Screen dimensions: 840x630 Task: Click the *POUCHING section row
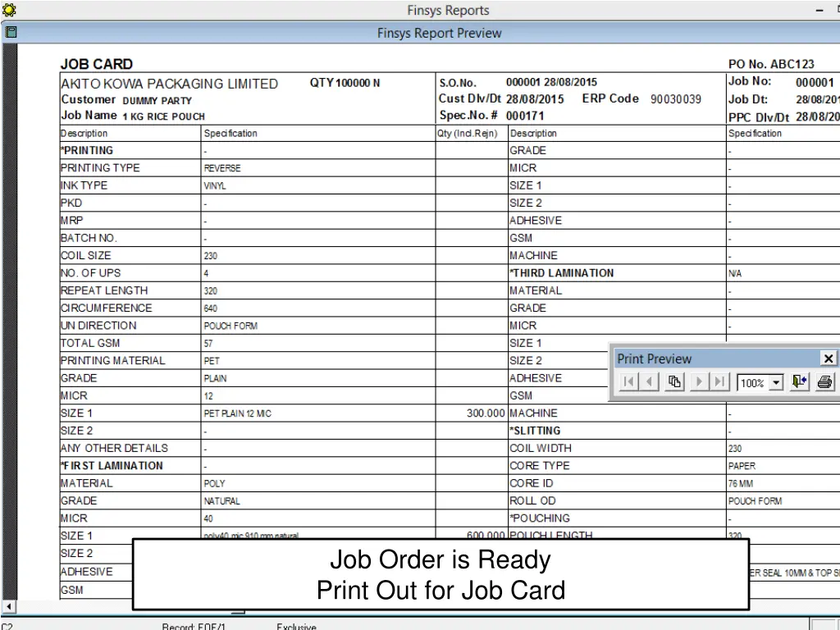click(540, 518)
